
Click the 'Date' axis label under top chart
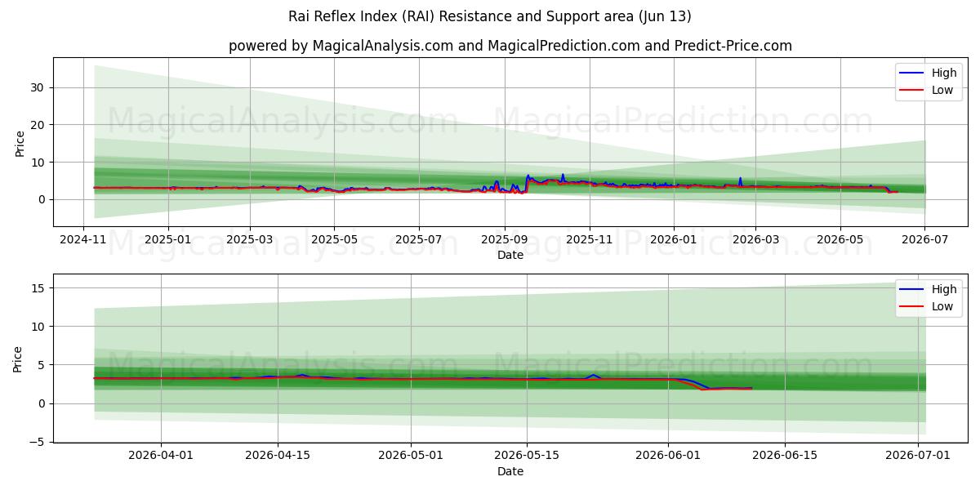click(x=510, y=256)
